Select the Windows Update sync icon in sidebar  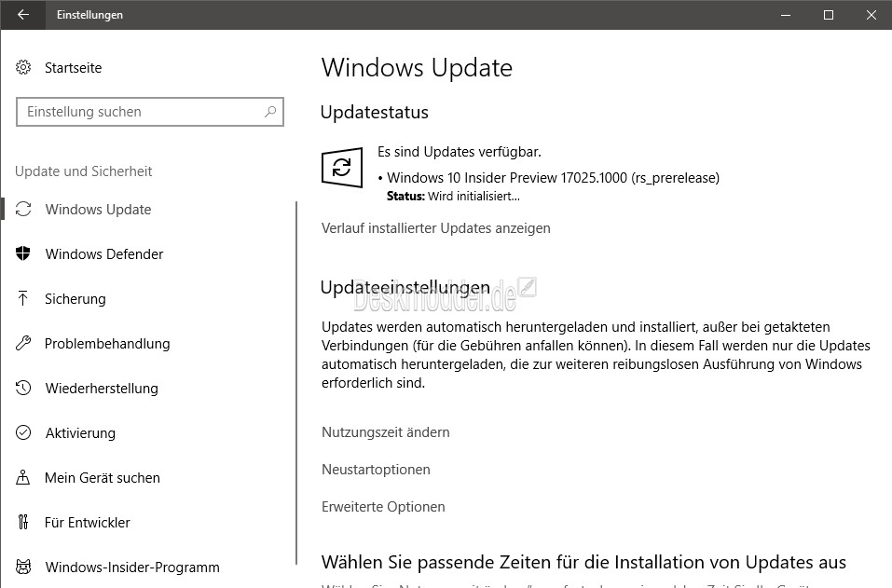click(x=23, y=209)
